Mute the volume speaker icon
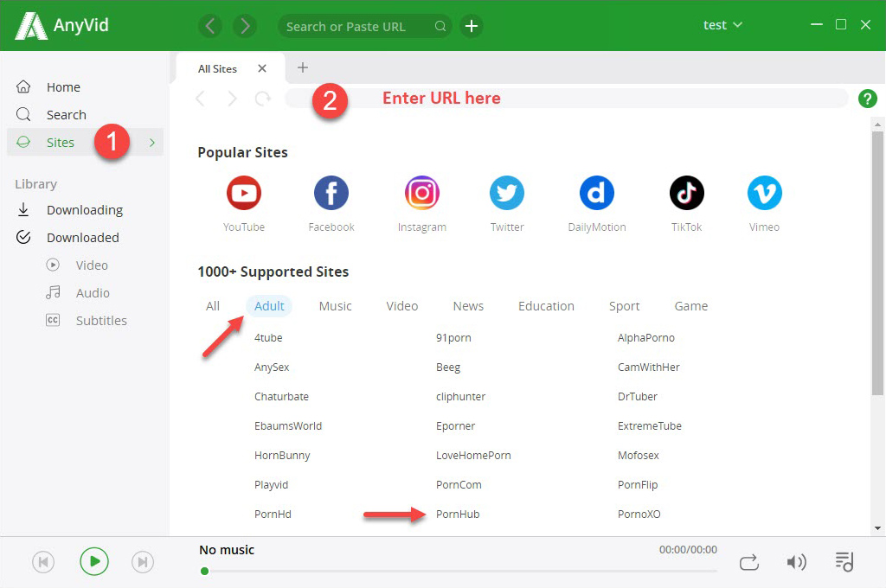Image resolution: width=886 pixels, height=588 pixels. pyautogui.click(x=797, y=562)
